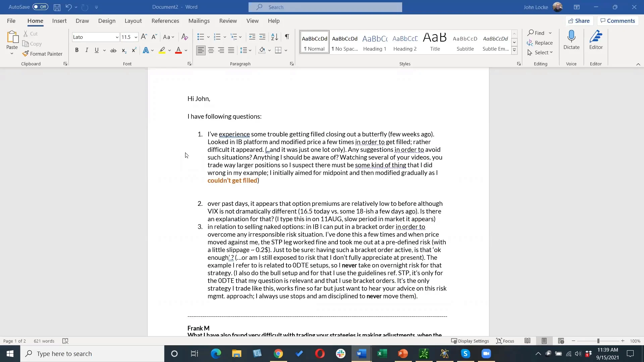The width and height of the screenshot is (644, 362).
Task: Open the font name dropdown
Action: click(x=117, y=37)
